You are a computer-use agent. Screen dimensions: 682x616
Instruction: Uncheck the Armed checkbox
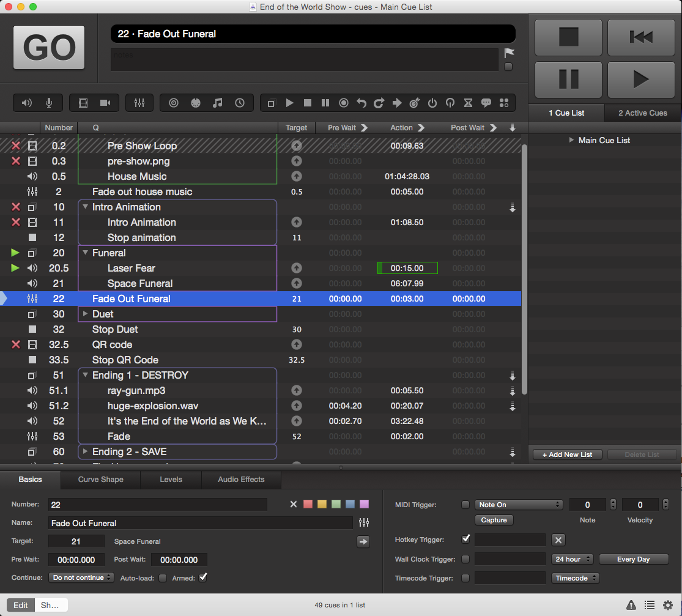pos(203,577)
